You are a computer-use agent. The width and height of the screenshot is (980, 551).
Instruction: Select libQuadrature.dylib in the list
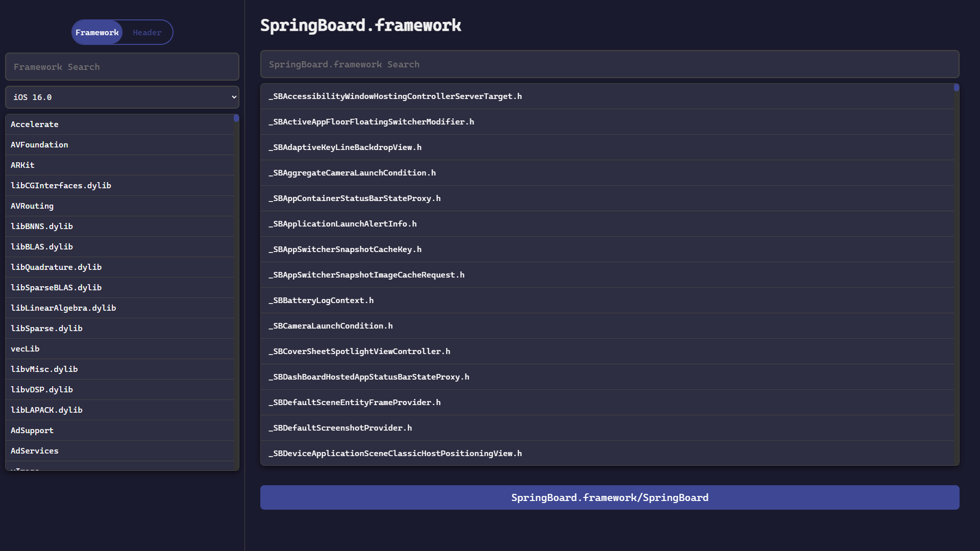point(119,267)
